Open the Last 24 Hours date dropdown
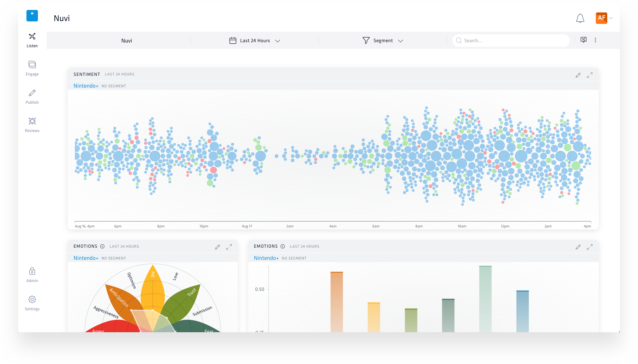This screenshot has width=638, height=364. pos(255,40)
